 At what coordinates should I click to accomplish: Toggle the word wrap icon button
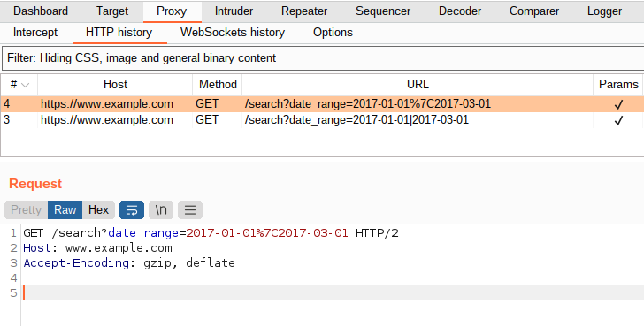point(132,210)
